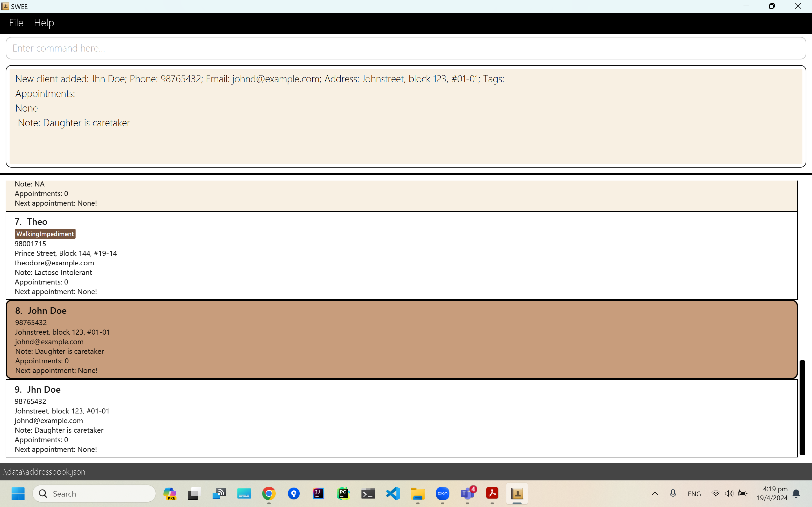This screenshot has width=812, height=507.
Task: Click the WalkingImpediment tag on Theo
Action: tap(45, 234)
